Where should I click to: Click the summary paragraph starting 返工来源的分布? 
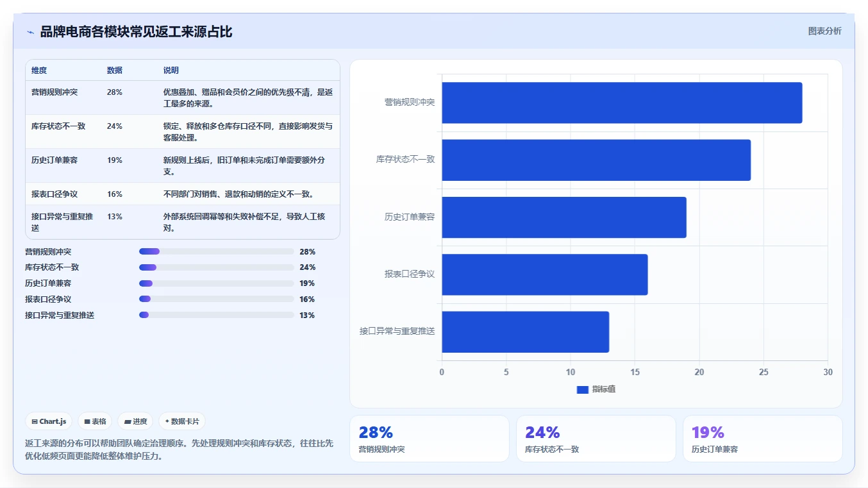pos(179,450)
